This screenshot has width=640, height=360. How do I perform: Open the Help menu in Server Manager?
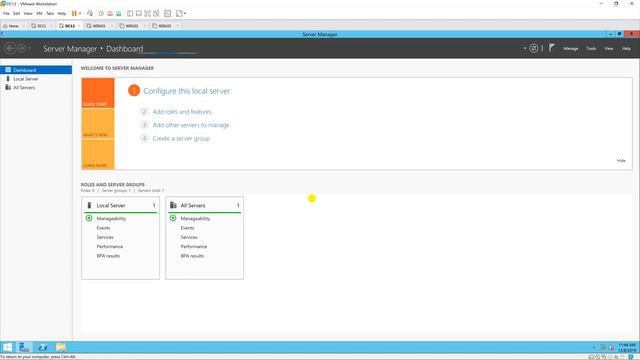pyautogui.click(x=626, y=49)
